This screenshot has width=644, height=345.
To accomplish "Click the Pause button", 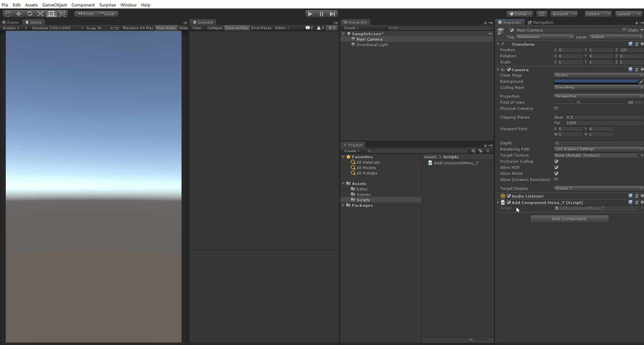I will (x=321, y=14).
